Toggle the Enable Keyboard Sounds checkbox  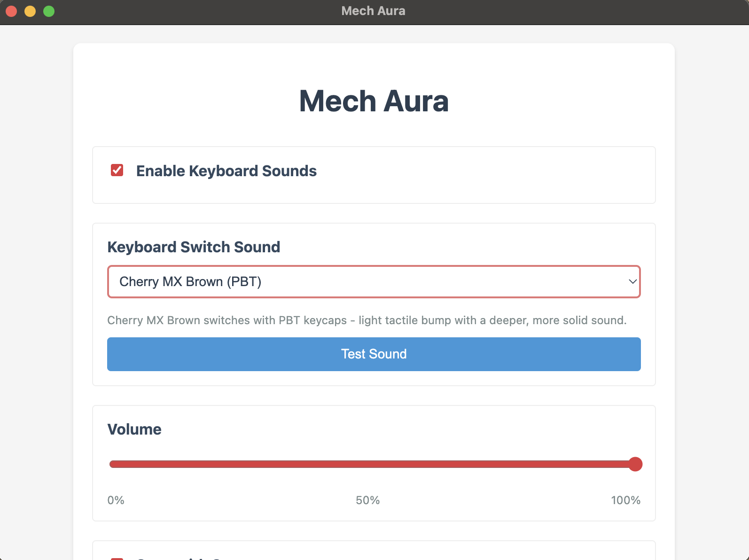pyautogui.click(x=117, y=170)
